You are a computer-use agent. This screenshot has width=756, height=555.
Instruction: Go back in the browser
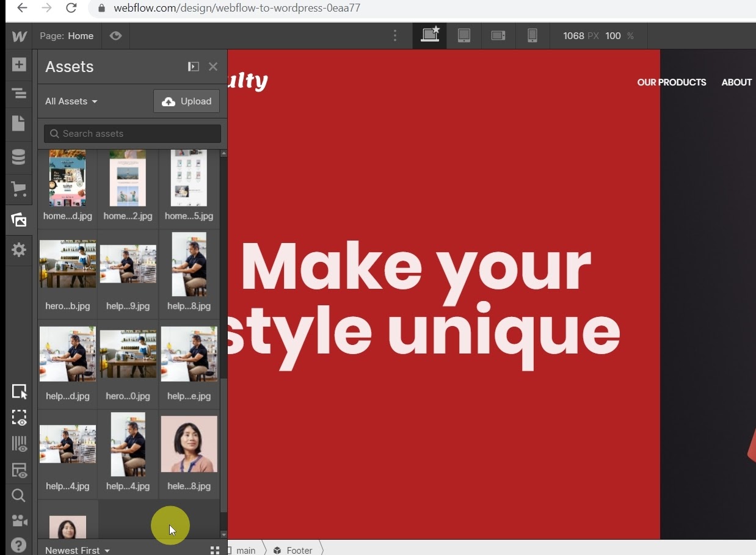(x=22, y=8)
